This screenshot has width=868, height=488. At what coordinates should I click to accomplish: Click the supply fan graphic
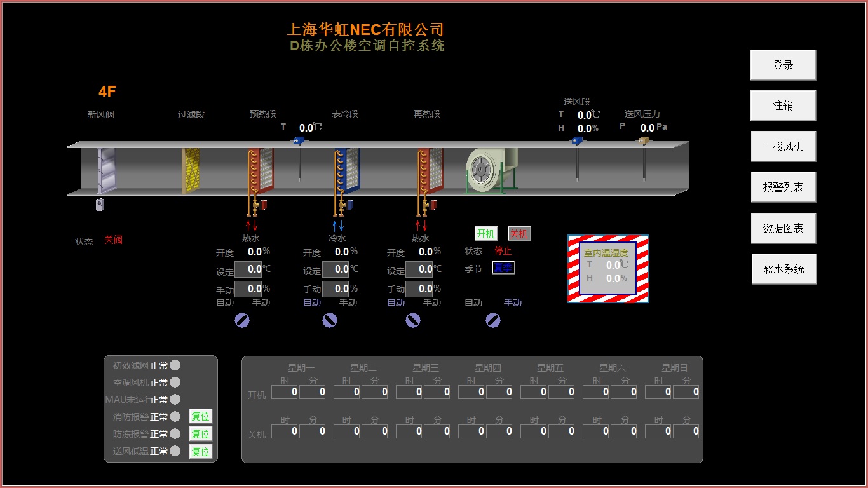[x=491, y=170]
